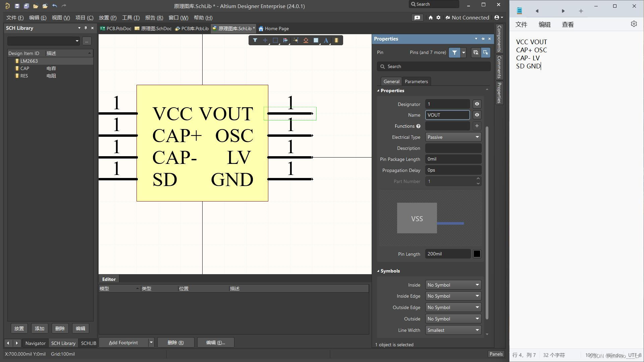Click the Home icon near Not Connected
This screenshot has width=644, height=362.
coord(430,17)
